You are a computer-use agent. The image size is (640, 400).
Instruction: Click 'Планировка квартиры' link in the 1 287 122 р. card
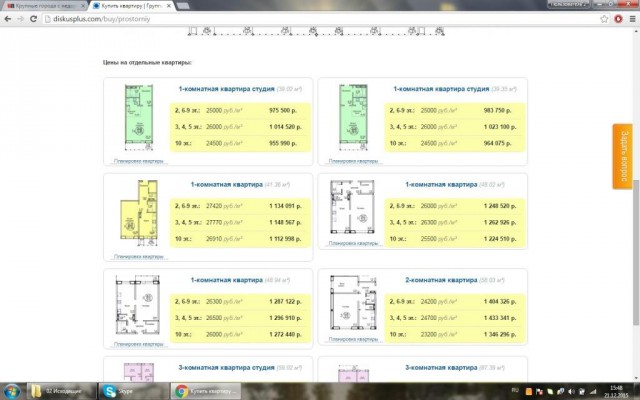[139, 344]
